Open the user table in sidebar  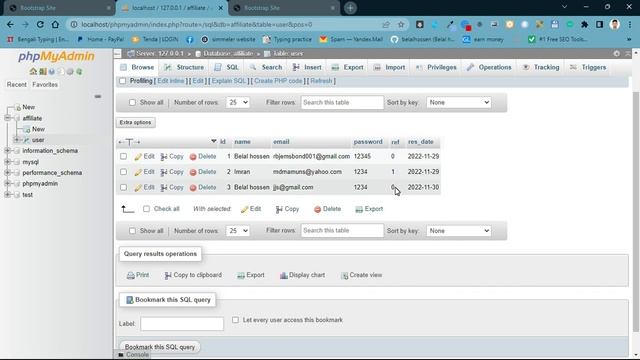(38, 140)
